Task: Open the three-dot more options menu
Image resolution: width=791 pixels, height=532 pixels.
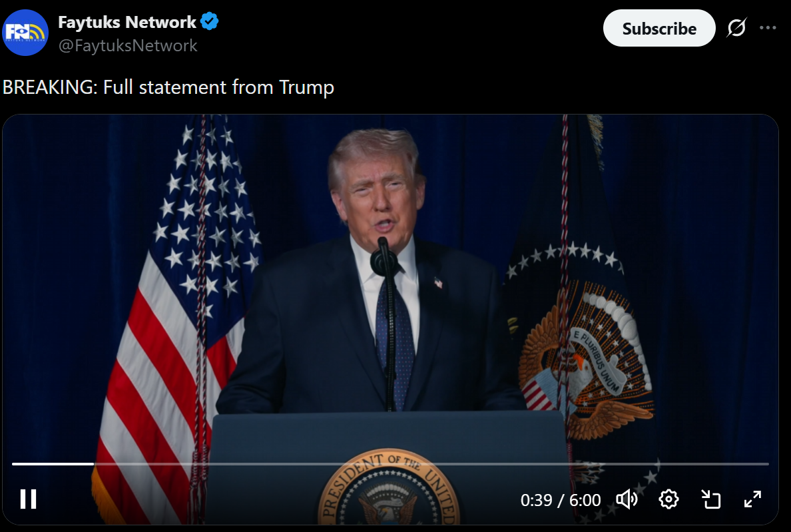Action: click(x=768, y=28)
